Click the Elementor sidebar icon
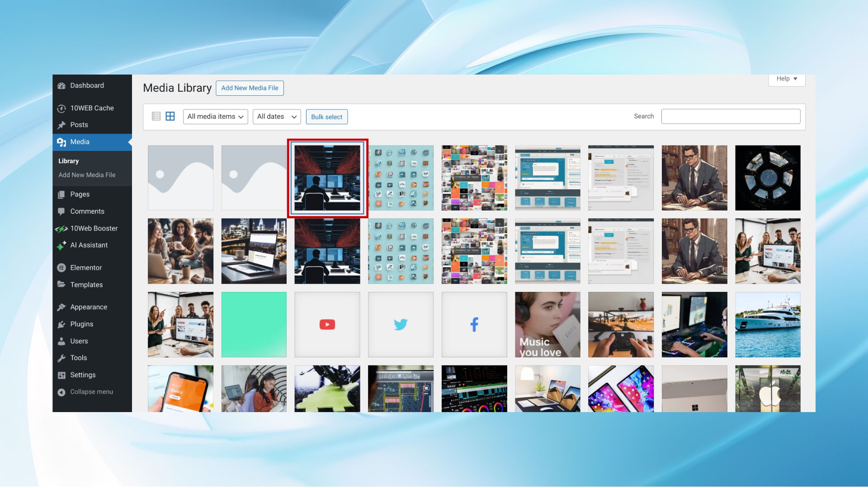This screenshot has height=488, width=868. 61,268
